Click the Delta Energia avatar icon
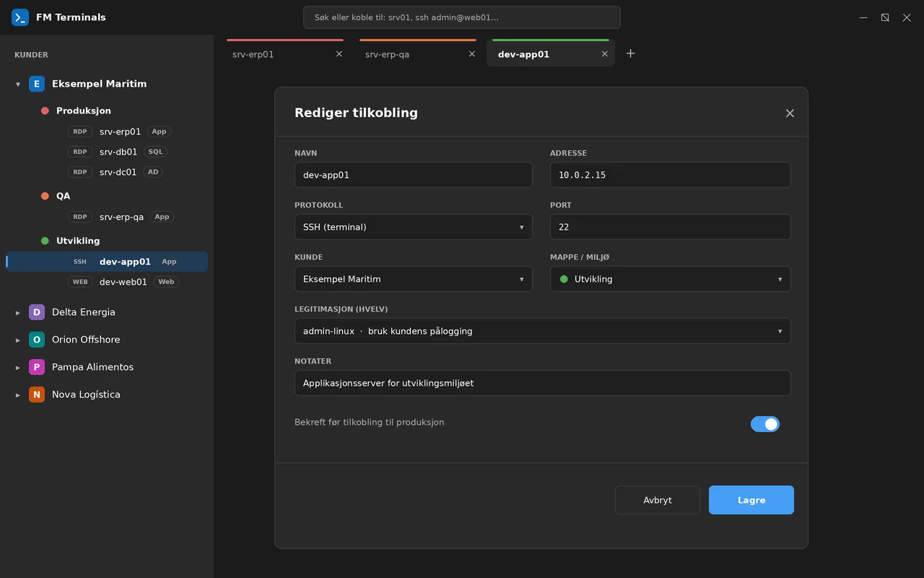This screenshot has width=924, height=578. tap(37, 312)
